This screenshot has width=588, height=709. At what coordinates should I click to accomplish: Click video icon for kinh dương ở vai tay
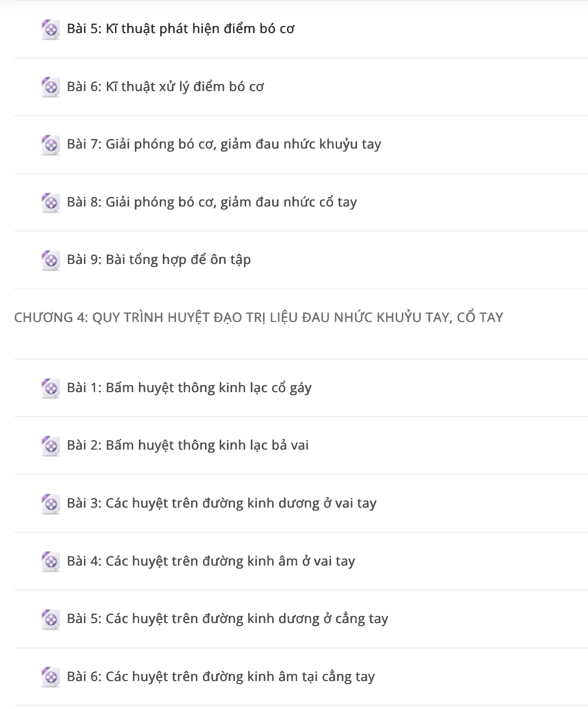point(50,504)
